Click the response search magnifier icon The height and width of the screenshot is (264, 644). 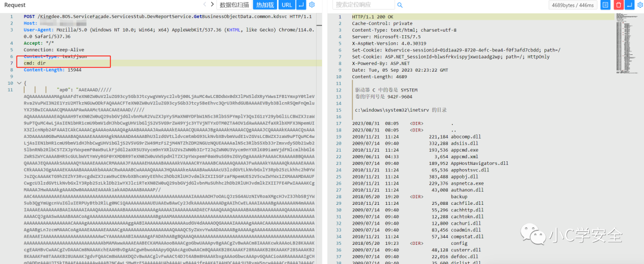pos(400,5)
